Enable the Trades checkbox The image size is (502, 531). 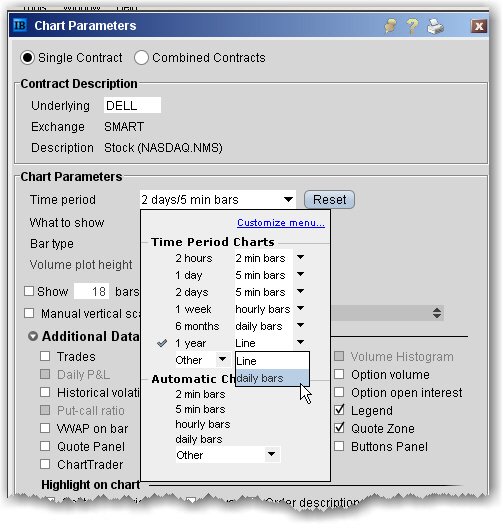pyautogui.click(x=45, y=356)
